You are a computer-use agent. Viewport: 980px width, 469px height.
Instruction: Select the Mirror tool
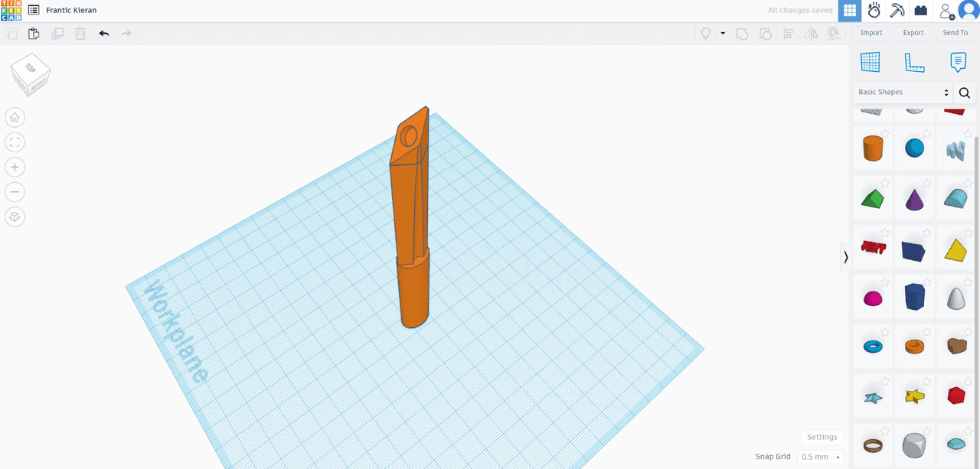click(x=811, y=34)
